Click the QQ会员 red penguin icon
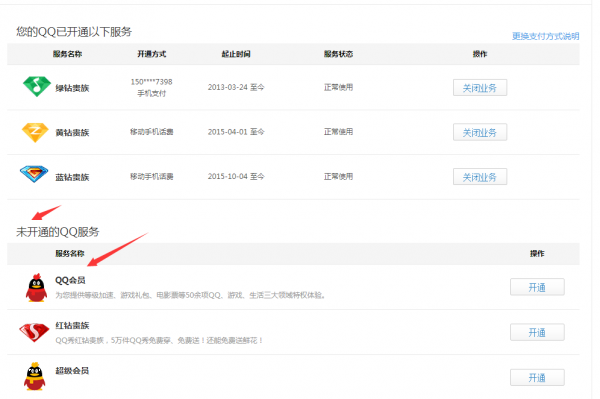The height and width of the screenshot is (399, 600). pyautogui.click(x=36, y=288)
